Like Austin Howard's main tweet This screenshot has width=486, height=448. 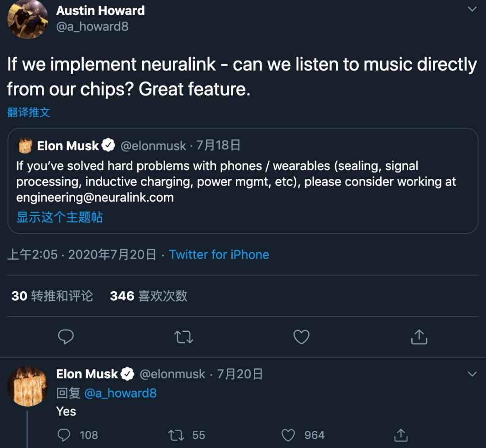coord(301,337)
